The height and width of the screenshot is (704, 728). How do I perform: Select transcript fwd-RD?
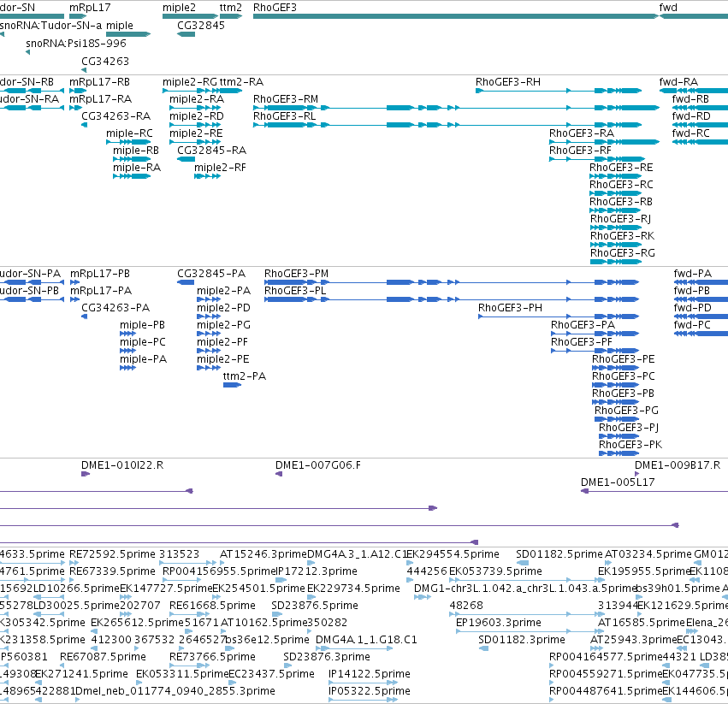700,125
